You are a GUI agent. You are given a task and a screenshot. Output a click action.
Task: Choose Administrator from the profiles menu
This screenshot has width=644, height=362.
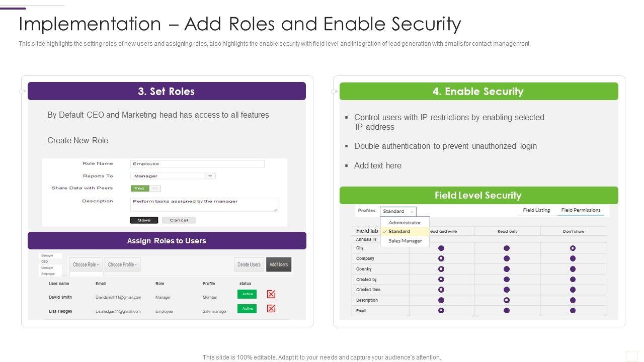[x=405, y=222]
